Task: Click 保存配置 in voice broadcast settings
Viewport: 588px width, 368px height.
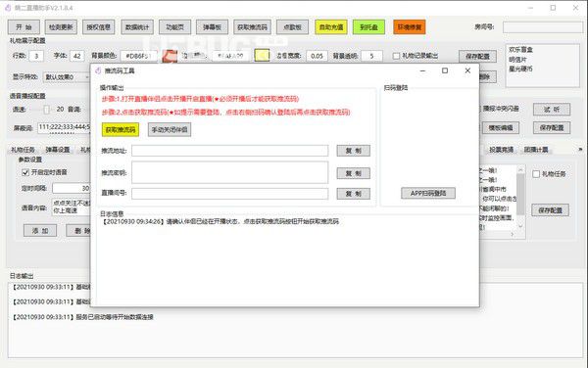Action: [552, 127]
